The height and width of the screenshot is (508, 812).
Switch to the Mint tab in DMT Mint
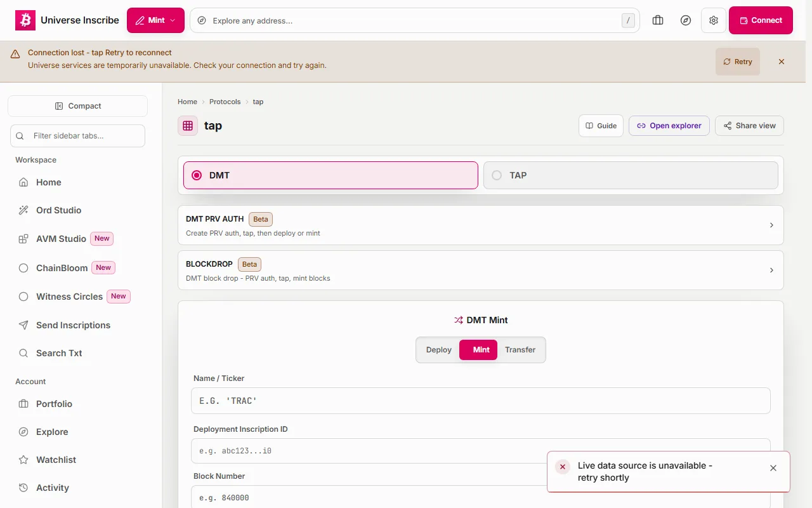click(478, 350)
